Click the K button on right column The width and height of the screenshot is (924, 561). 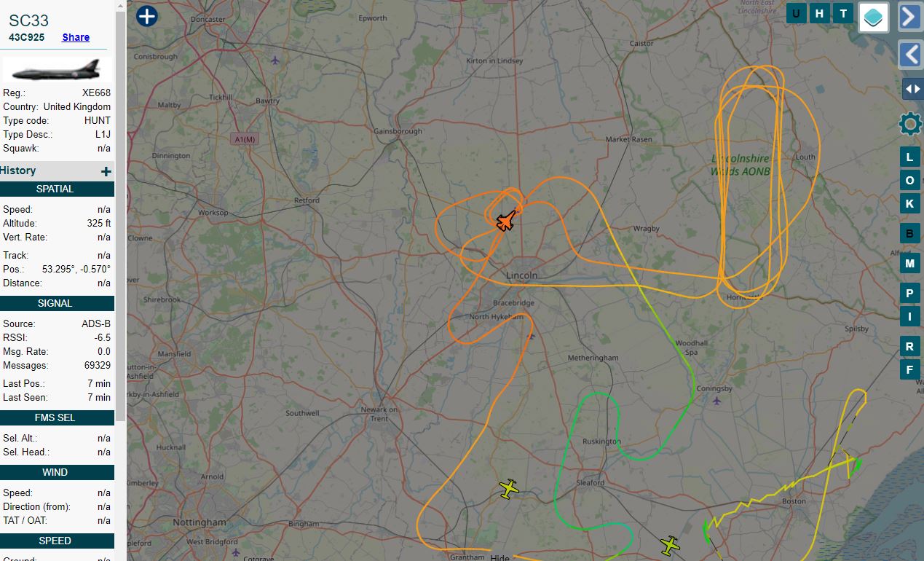909,204
